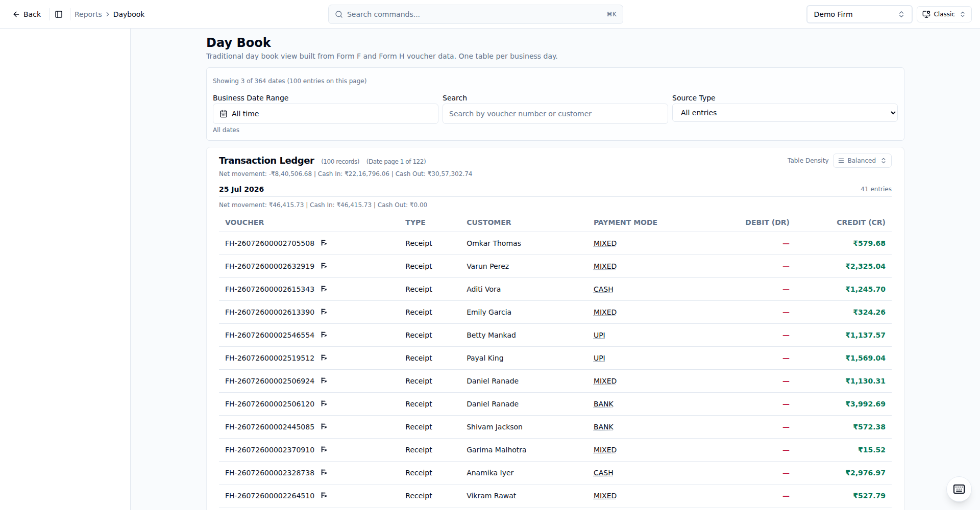Click form icon next to voucher FH-26072600002615343
980x510 pixels.
324,289
